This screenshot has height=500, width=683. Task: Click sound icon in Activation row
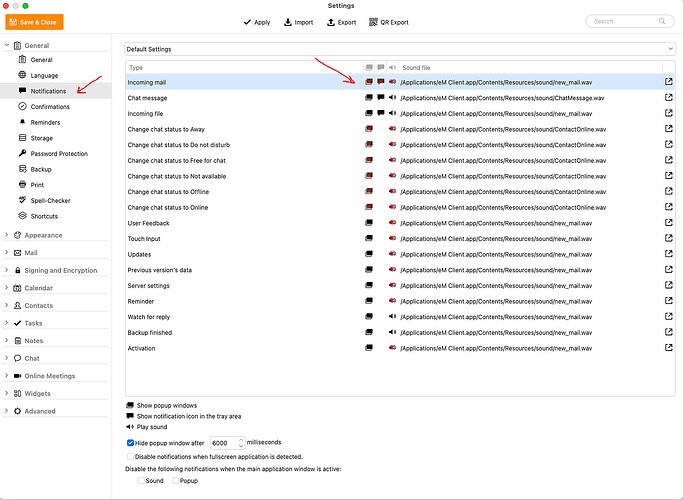[x=392, y=348]
